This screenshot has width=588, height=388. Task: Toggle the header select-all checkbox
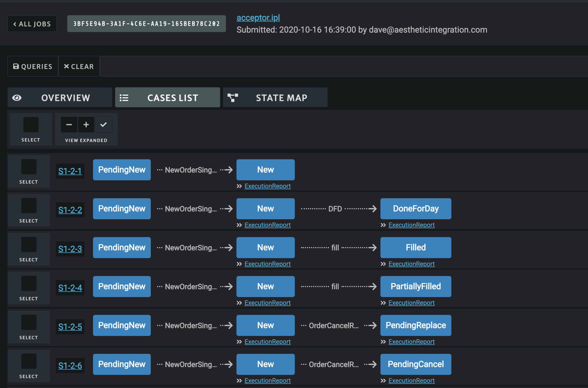point(31,125)
